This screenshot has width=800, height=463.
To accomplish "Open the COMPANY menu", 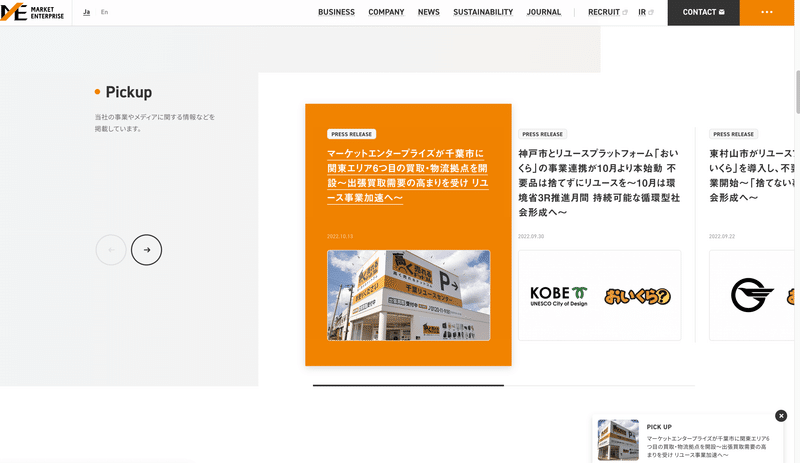I will pyautogui.click(x=386, y=12).
